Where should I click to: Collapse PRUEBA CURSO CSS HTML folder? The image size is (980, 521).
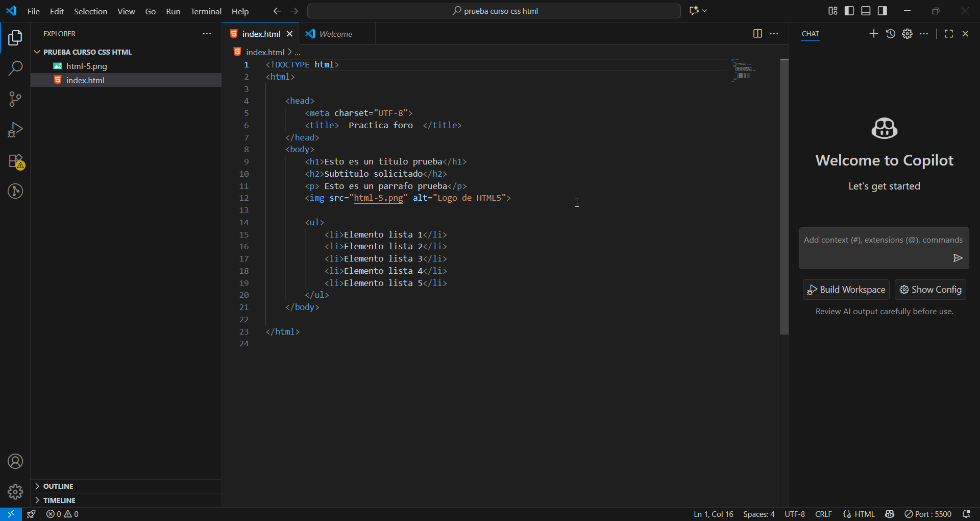click(x=127, y=52)
